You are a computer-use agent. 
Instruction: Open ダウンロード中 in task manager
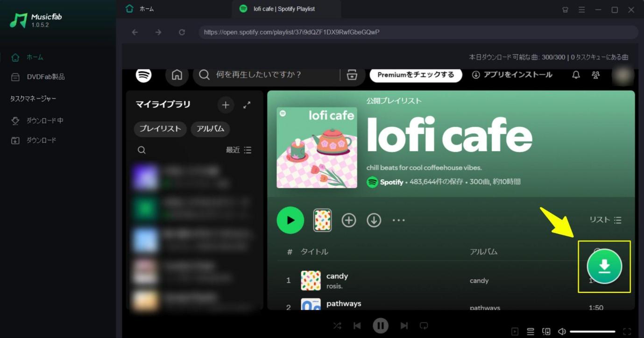coord(37,120)
